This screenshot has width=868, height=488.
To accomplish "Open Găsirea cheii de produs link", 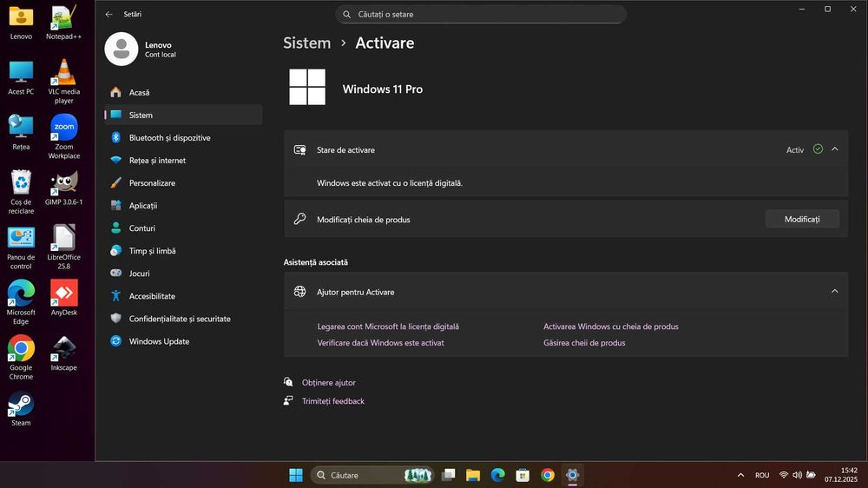I will tap(584, 343).
